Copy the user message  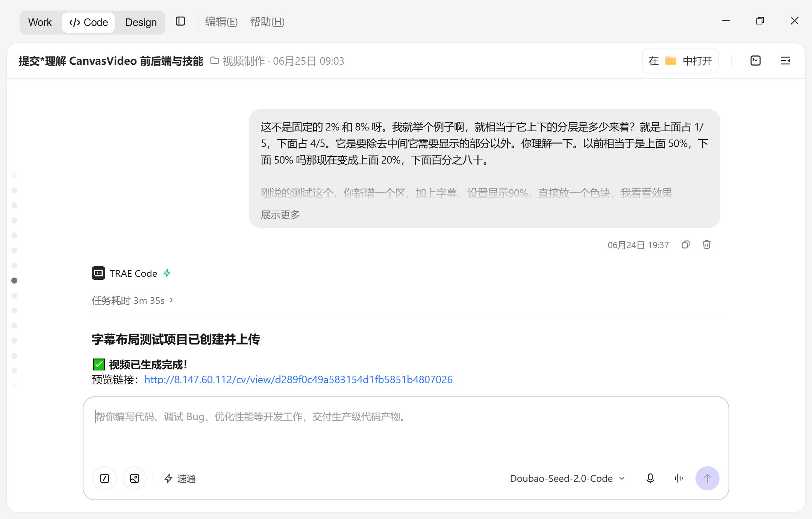point(686,245)
